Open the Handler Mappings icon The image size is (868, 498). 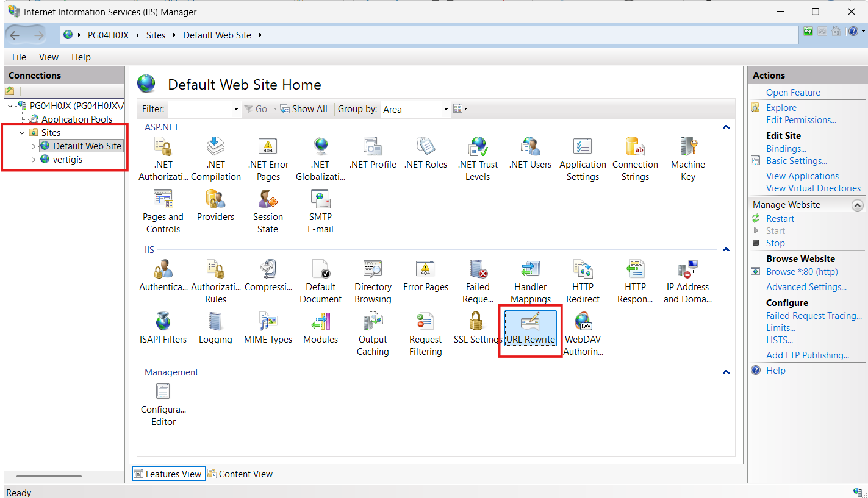point(531,282)
